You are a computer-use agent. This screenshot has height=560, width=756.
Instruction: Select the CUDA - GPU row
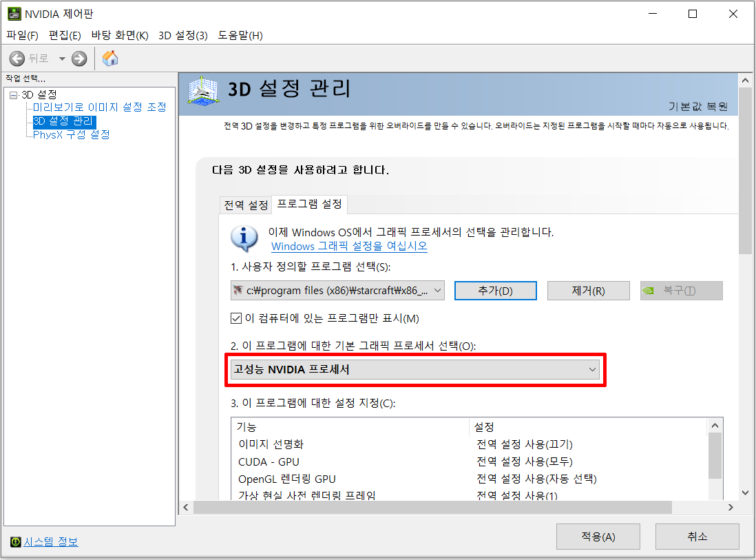[x=469, y=462]
